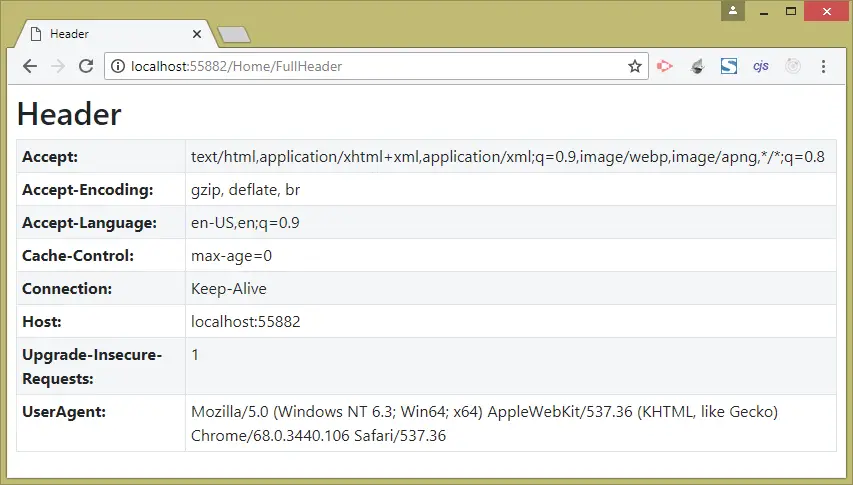Select the Accept: label cell
The image size is (853, 485).
pos(101,157)
